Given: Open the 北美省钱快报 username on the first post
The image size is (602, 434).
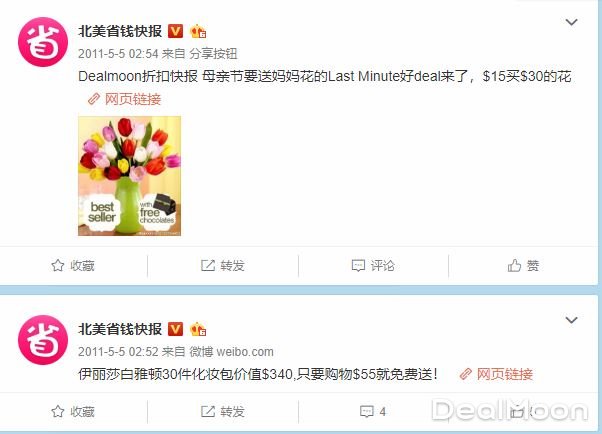Looking at the screenshot, I should click(120, 31).
